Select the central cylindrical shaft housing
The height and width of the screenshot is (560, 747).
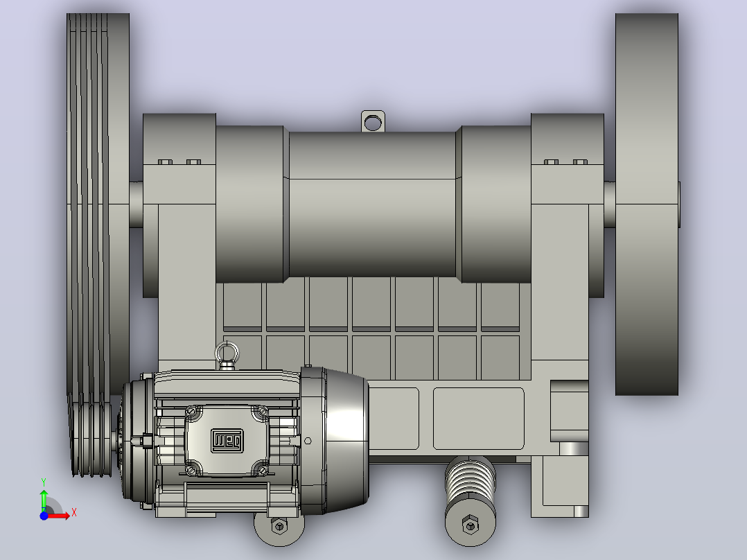click(373, 205)
